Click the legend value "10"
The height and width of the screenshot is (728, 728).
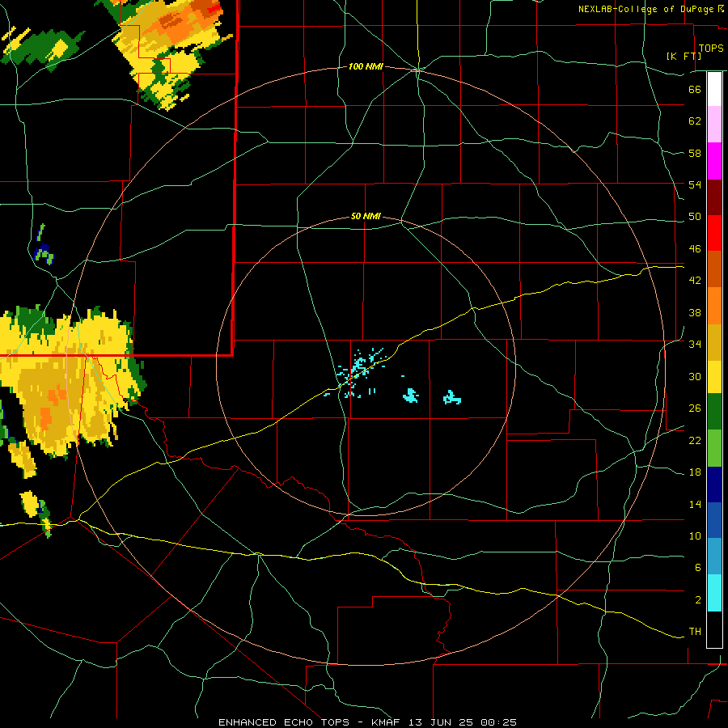click(x=695, y=535)
